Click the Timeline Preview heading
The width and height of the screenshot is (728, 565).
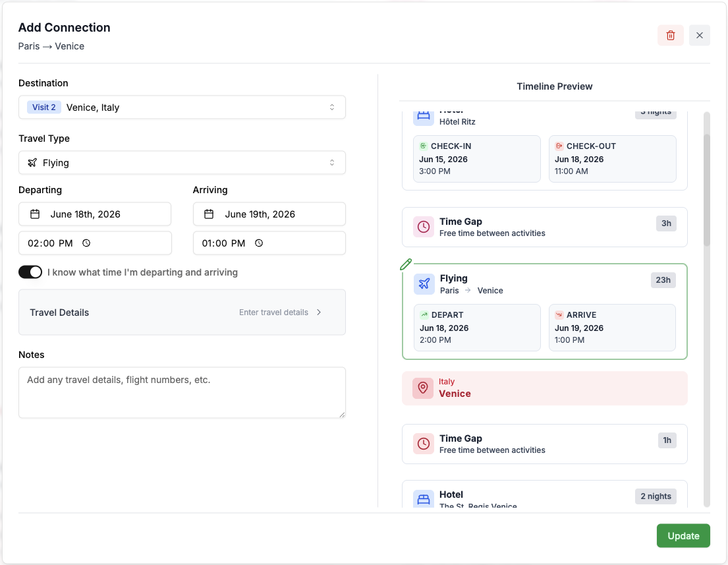554,86
